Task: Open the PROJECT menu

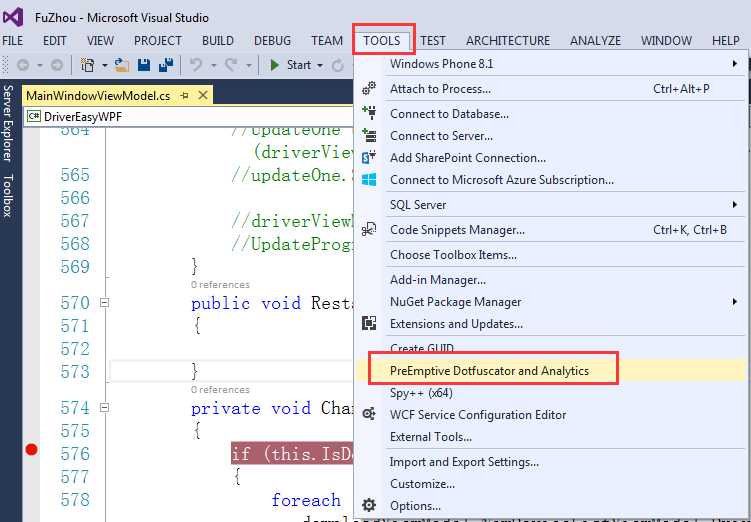Action: pyautogui.click(x=158, y=41)
